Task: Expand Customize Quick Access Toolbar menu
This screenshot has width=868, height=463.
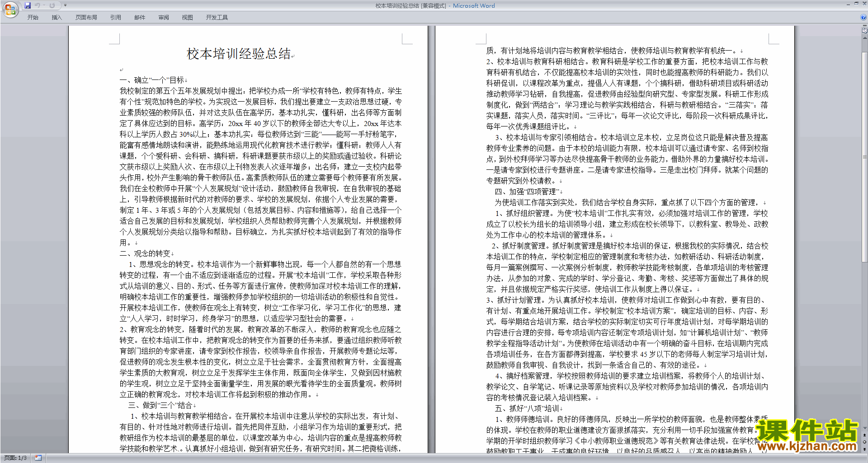Action: coord(65,5)
